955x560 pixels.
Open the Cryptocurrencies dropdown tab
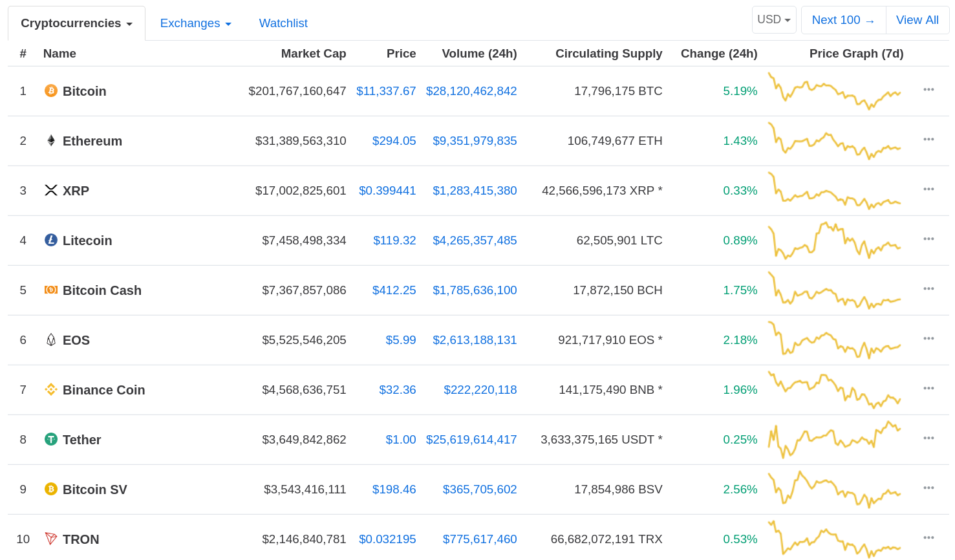[x=76, y=23]
